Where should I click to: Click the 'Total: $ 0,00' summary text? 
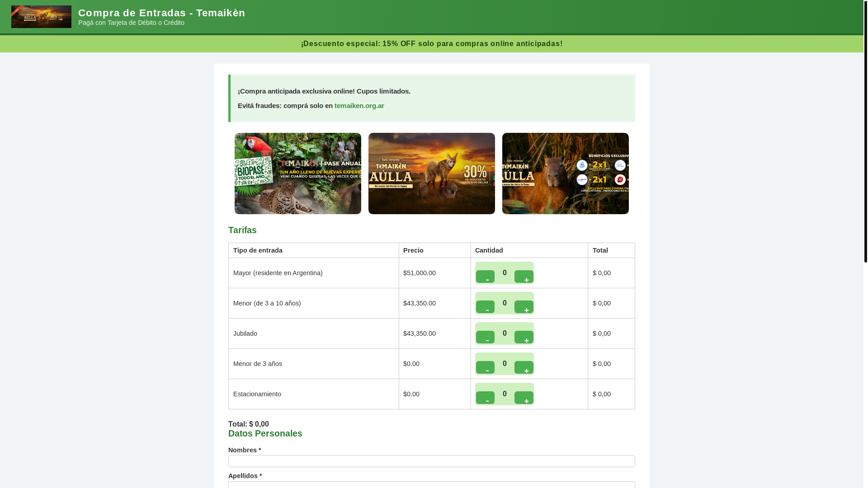click(249, 424)
